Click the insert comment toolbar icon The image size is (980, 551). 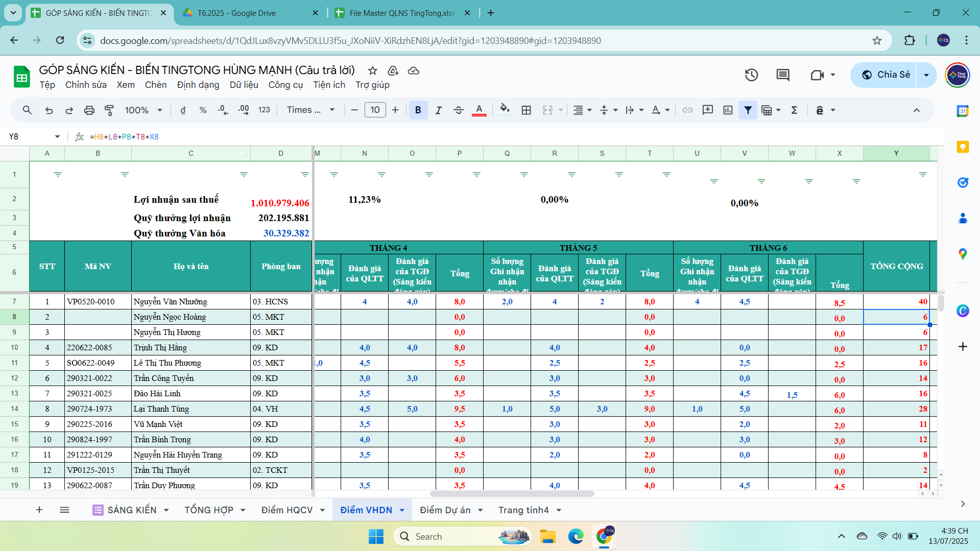pos(707,110)
